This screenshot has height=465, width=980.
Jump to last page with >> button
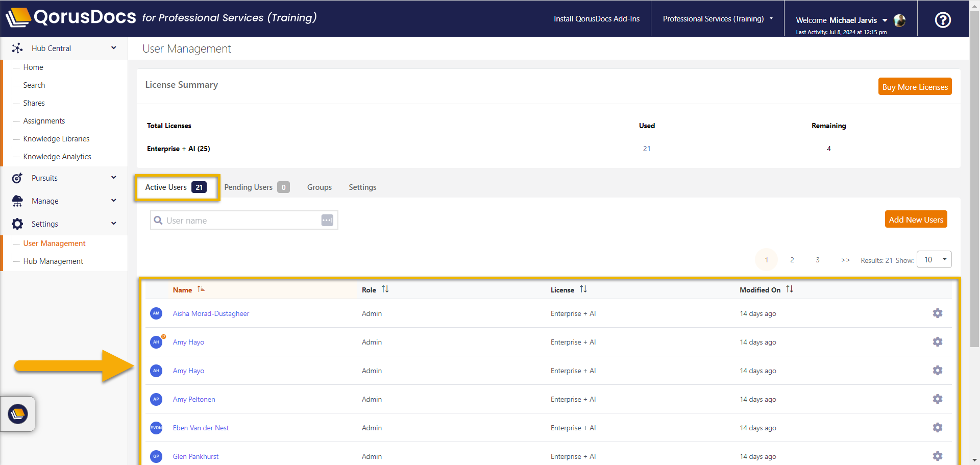coord(846,260)
